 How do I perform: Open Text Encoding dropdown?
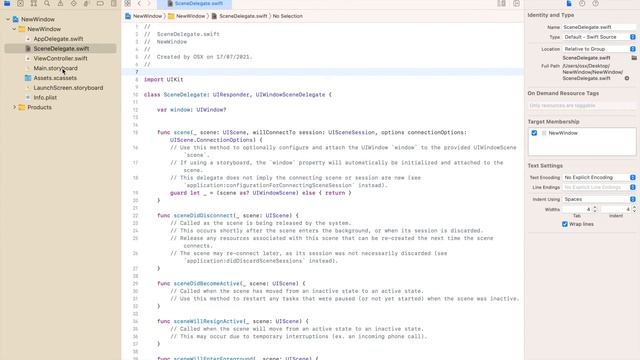[x=599, y=178]
